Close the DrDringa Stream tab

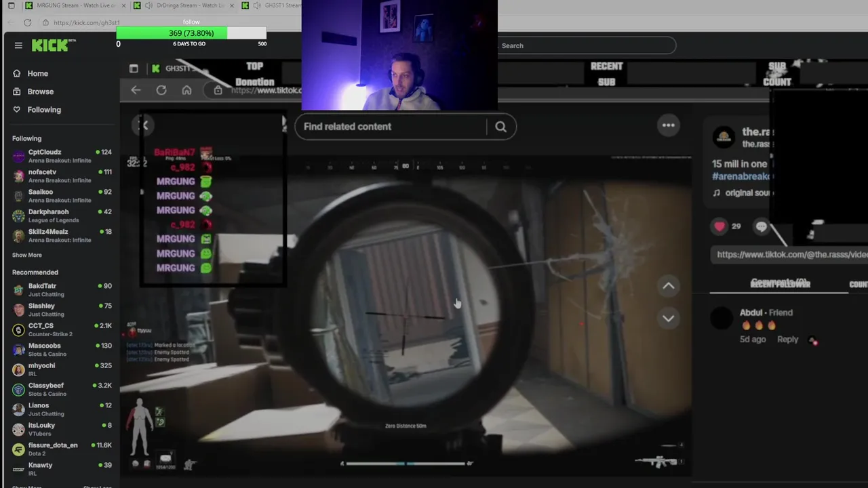click(x=232, y=5)
